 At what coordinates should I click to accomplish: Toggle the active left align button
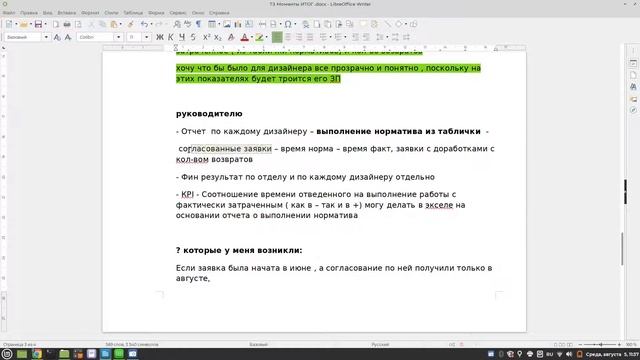(x=277, y=37)
